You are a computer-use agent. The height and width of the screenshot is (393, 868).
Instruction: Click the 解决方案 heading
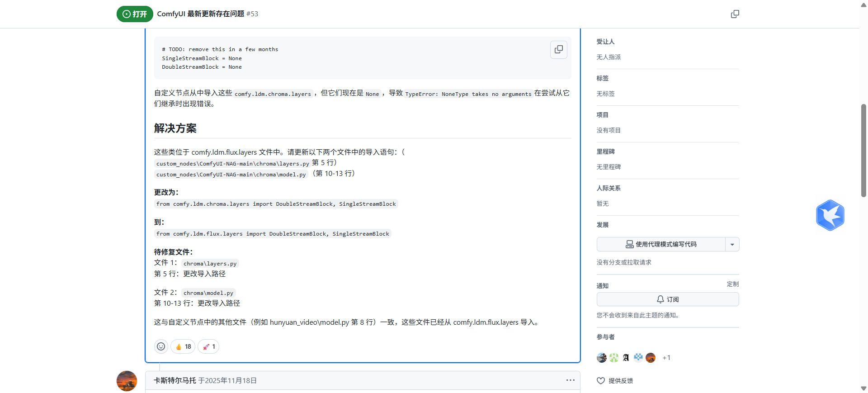point(175,128)
